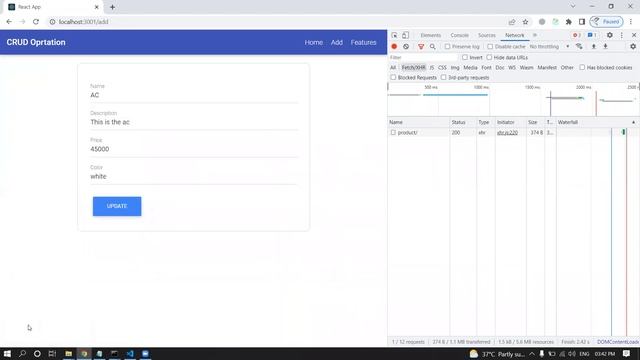Open network panel settings gear
Screen dimensions: 640x360
633,47
